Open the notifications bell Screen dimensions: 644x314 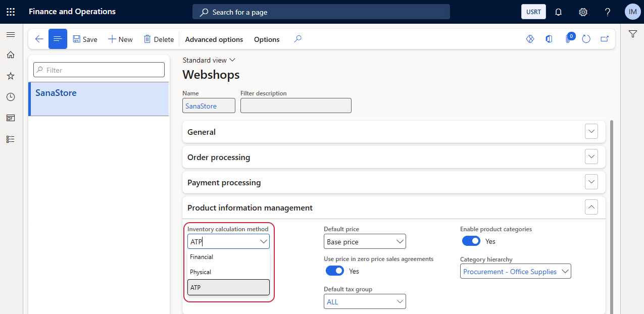tap(558, 12)
